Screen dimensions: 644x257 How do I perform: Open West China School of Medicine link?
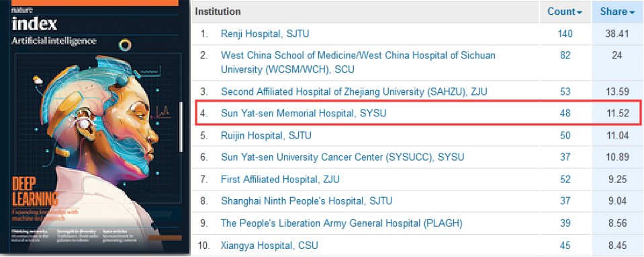pyautogui.click(x=358, y=63)
